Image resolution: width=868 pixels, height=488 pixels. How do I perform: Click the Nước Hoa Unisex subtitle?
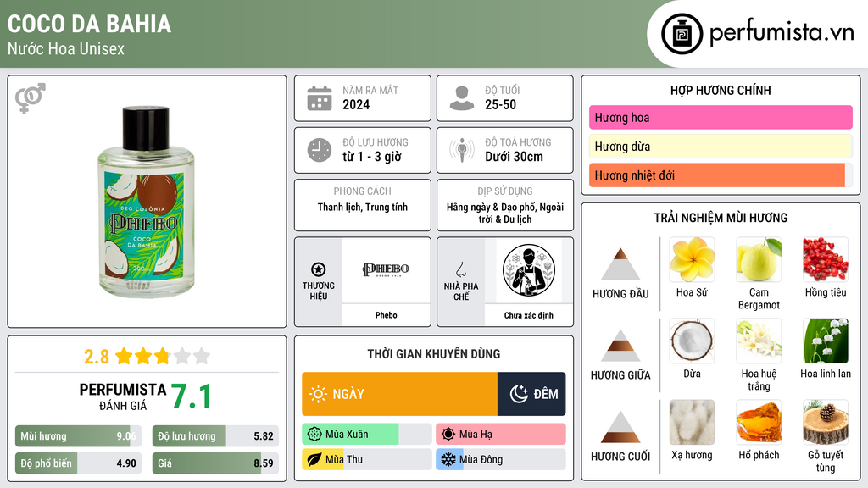66,48
